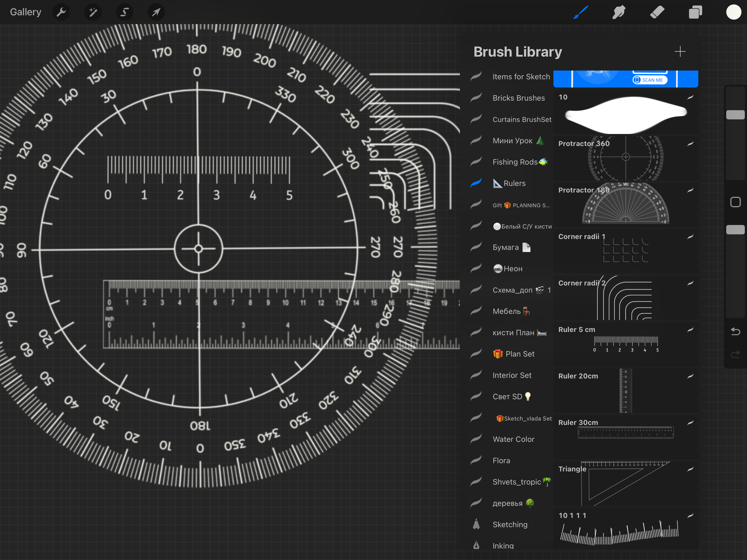Image resolution: width=747 pixels, height=560 pixels.
Task: Activate the Transform arrow tool
Action: (x=156, y=12)
